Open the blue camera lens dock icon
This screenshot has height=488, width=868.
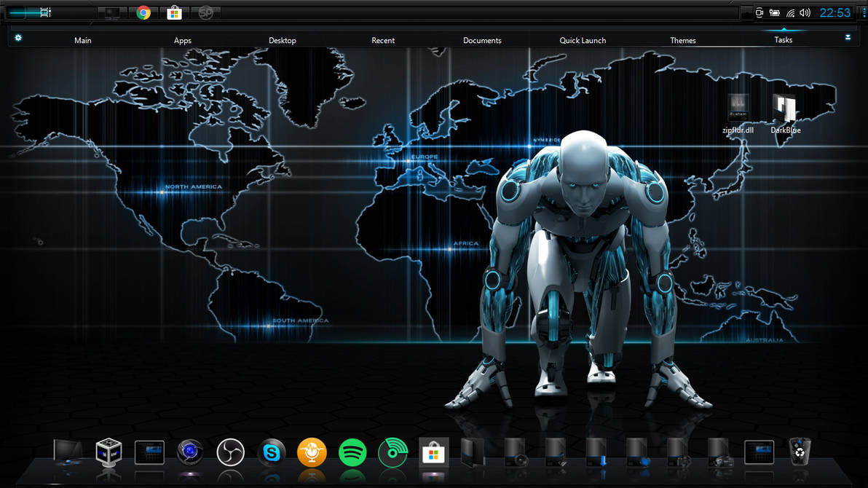tap(190, 452)
